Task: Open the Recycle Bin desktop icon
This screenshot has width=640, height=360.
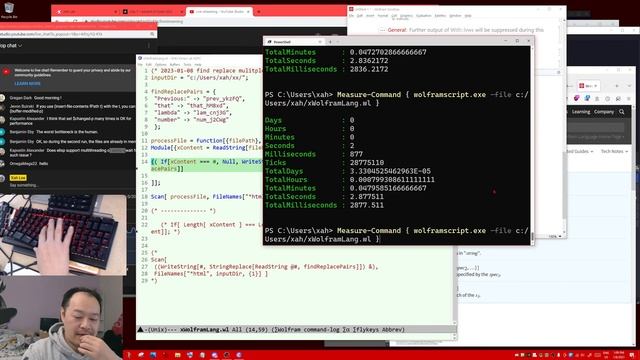Action: click(x=9, y=10)
